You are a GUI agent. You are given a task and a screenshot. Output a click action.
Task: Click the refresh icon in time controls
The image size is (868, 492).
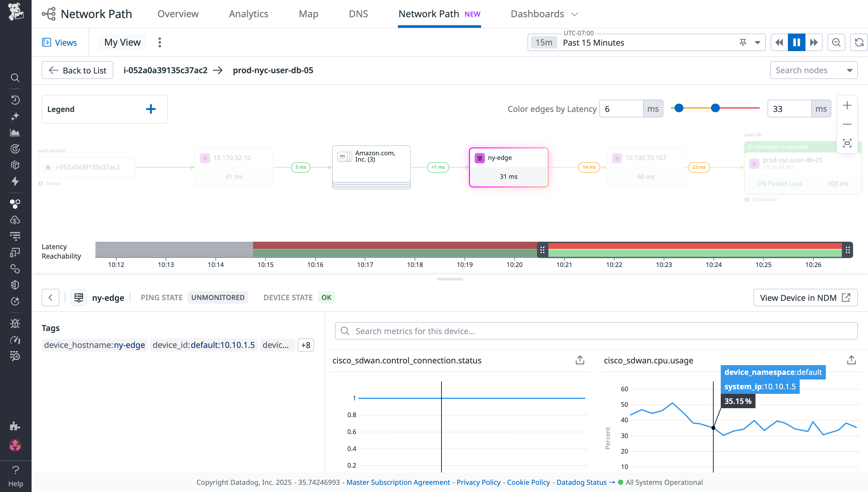859,42
